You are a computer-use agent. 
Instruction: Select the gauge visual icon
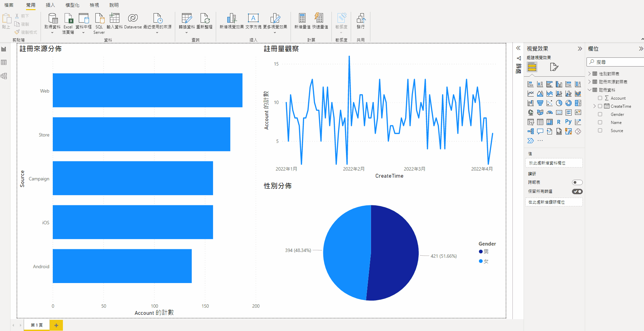coord(550,112)
